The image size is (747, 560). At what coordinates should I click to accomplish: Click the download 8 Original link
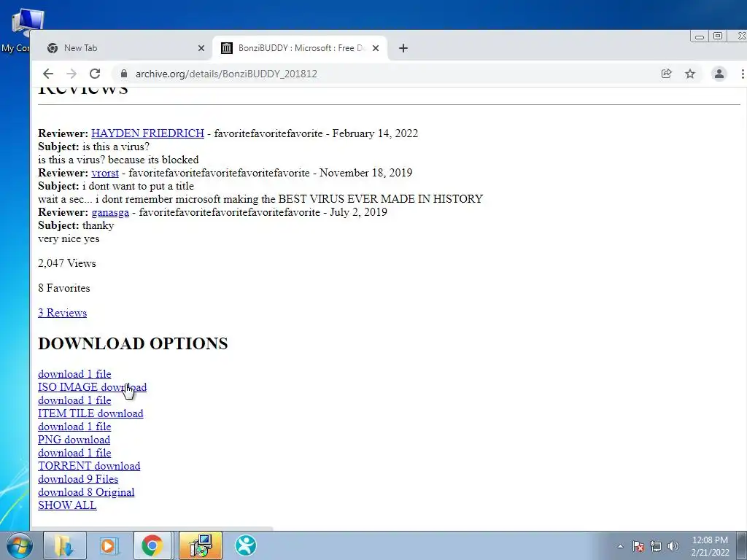pos(86,492)
